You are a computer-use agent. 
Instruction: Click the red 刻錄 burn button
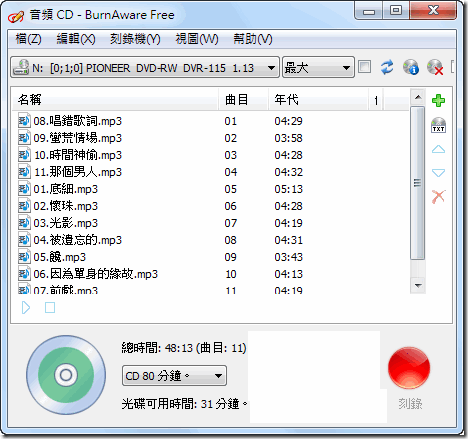[x=409, y=368]
